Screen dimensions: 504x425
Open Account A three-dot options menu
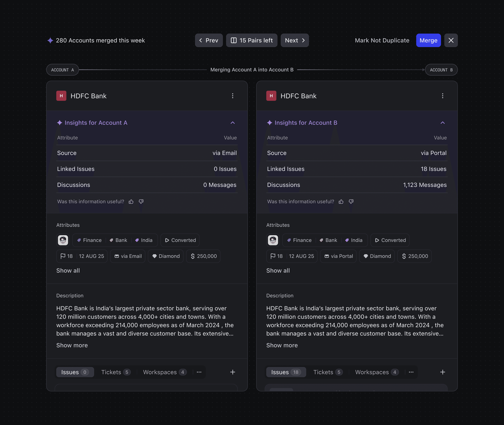point(233,96)
